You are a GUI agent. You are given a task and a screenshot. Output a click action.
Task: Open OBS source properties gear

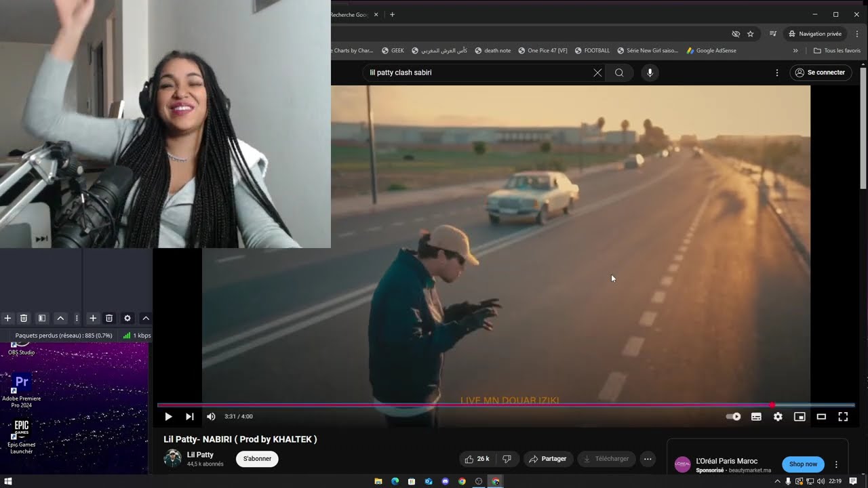[127, 318]
